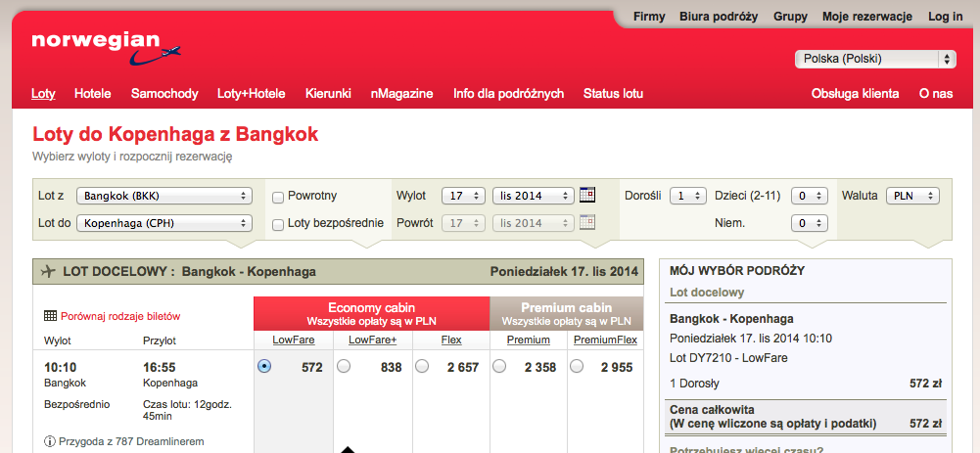Click the Economy cabin header
This screenshot has height=453, width=980.
(x=371, y=314)
